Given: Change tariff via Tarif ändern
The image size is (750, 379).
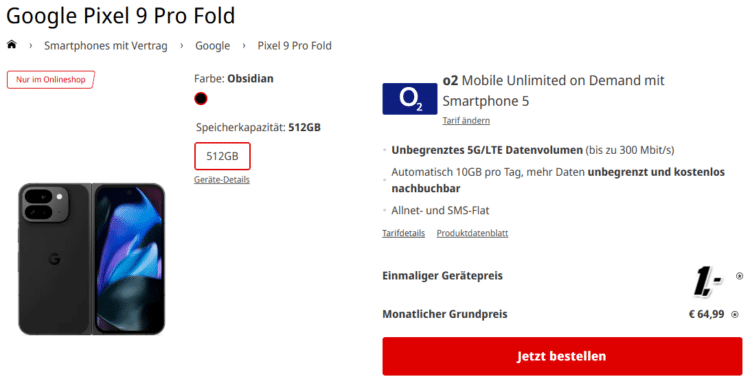Looking at the screenshot, I should point(466,121).
